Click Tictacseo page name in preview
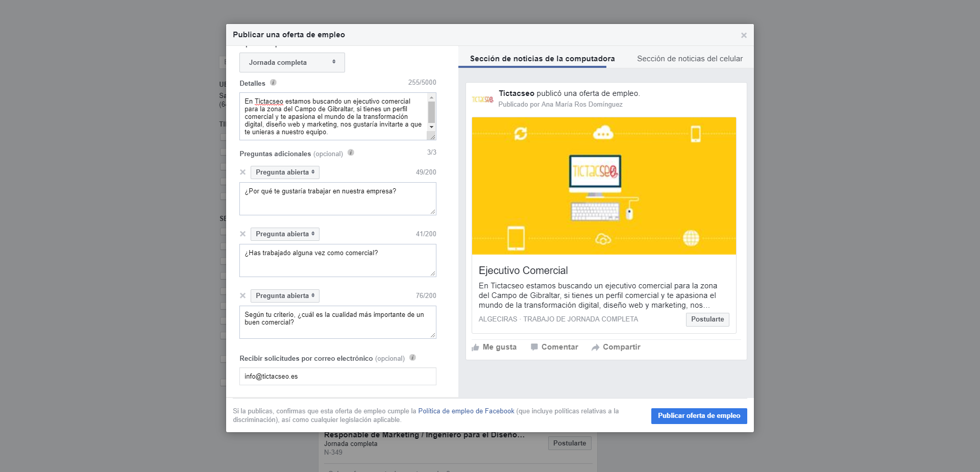Viewport: 980px width, 472px height. point(516,93)
